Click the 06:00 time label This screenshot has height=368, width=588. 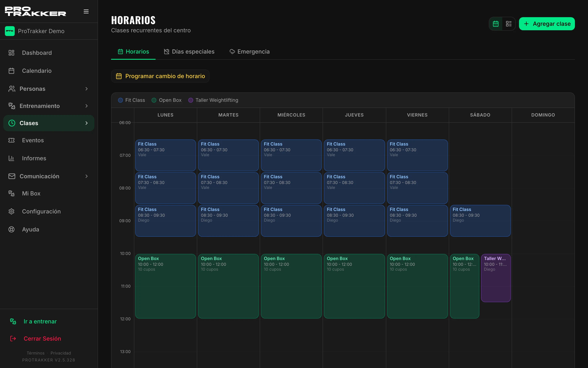click(125, 123)
